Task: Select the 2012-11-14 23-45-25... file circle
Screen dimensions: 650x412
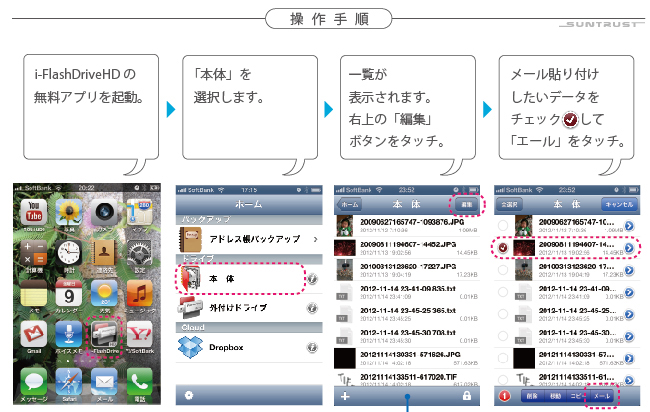Action: pos(502,314)
